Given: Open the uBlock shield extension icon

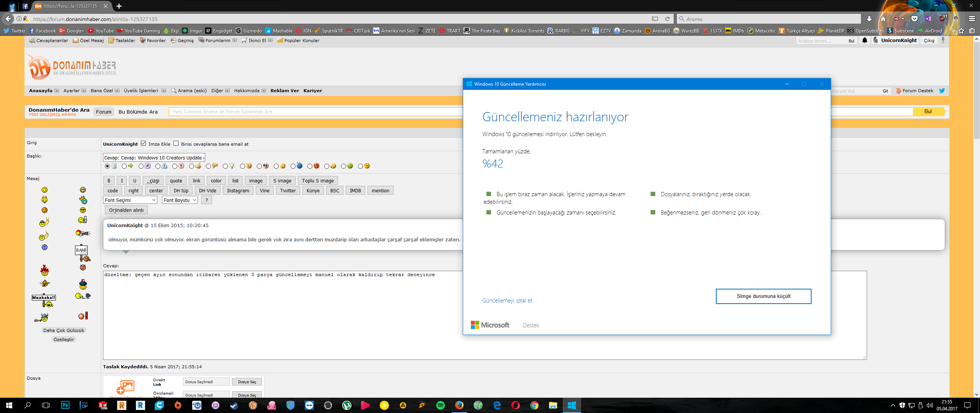Looking at the screenshot, I should pyautogui.click(x=942, y=18).
